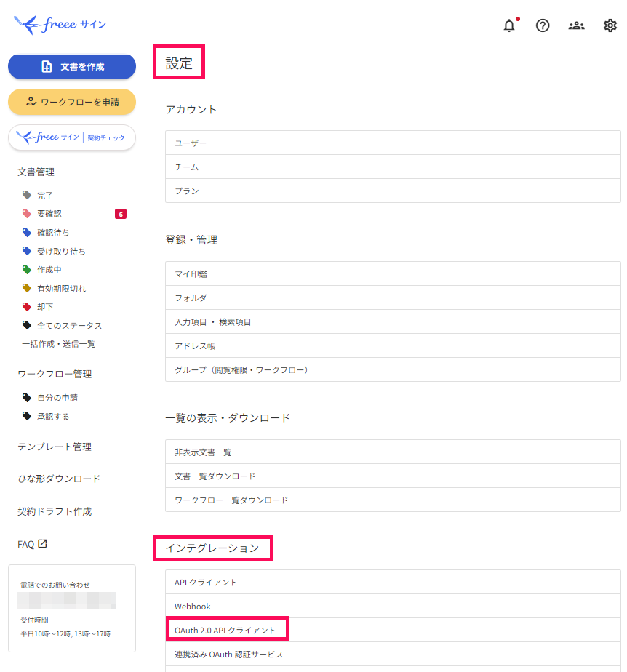Click the freee サイン logo at top left
This screenshot has height=672, width=627.
pos(60,25)
